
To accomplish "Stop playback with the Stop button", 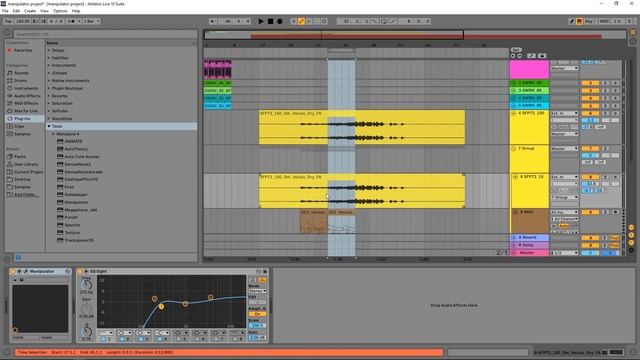I will pos(270,21).
